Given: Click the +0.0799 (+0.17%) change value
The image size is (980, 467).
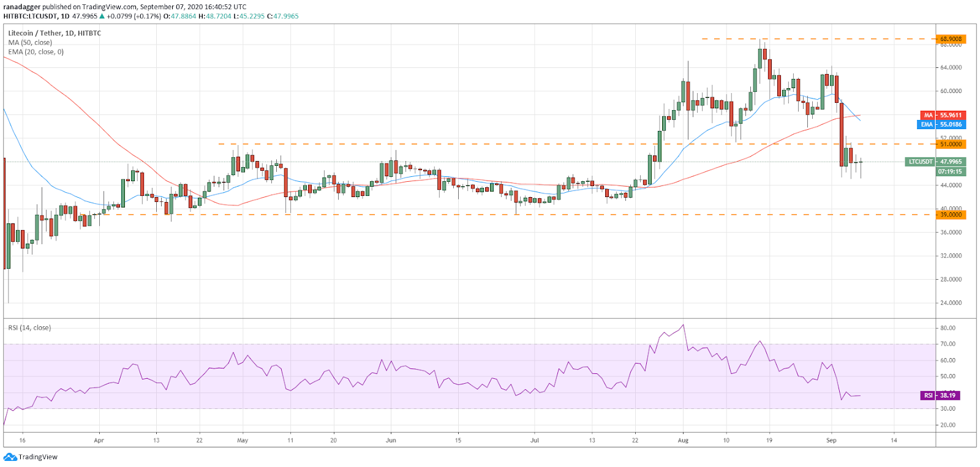Looking at the screenshot, I should click(133, 17).
